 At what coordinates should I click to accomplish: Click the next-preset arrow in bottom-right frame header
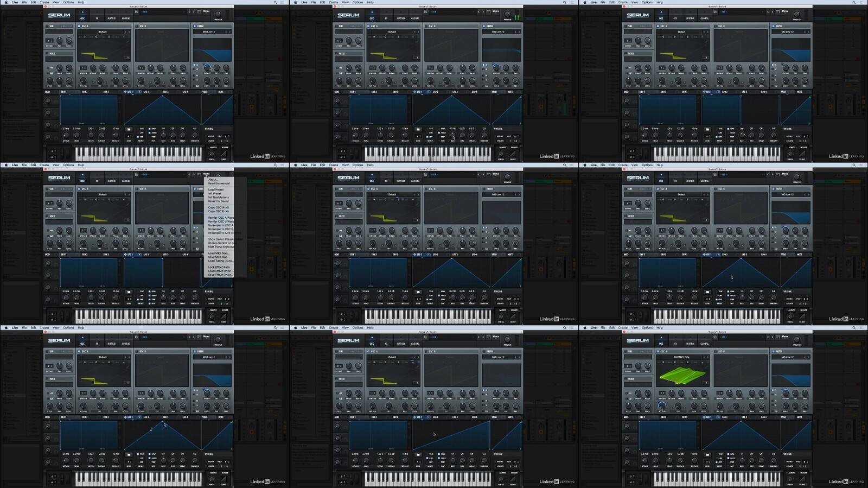point(773,337)
